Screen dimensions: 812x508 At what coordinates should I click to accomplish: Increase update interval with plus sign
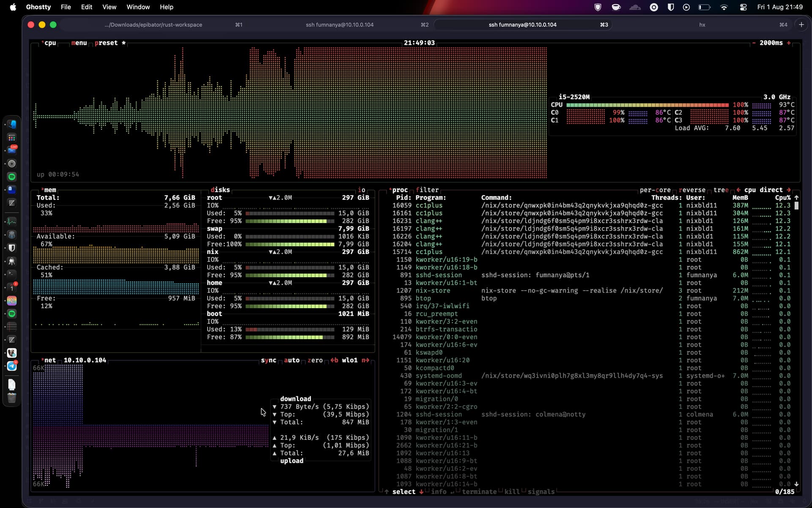click(x=789, y=43)
